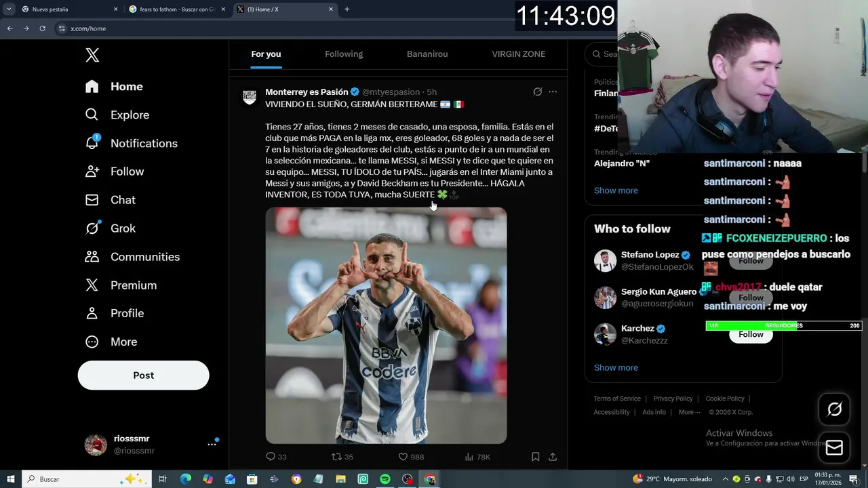Click the riosssmr profile avatar
This screenshot has width=868, height=488.
(x=96, y=445)
